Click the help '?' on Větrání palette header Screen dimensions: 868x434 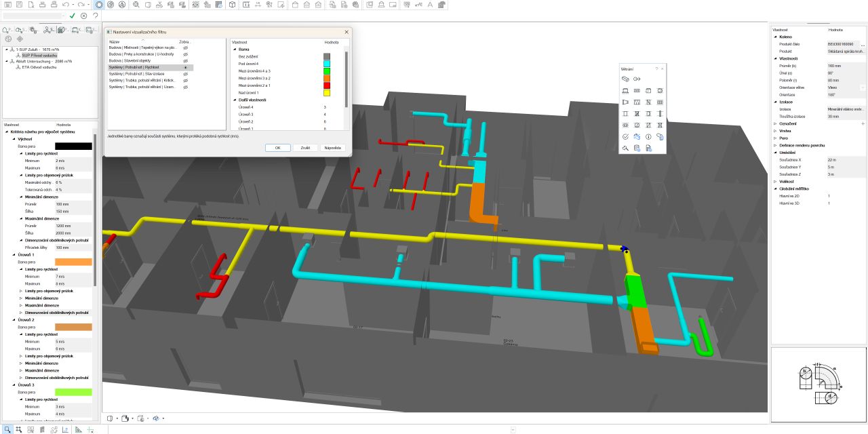656,68
